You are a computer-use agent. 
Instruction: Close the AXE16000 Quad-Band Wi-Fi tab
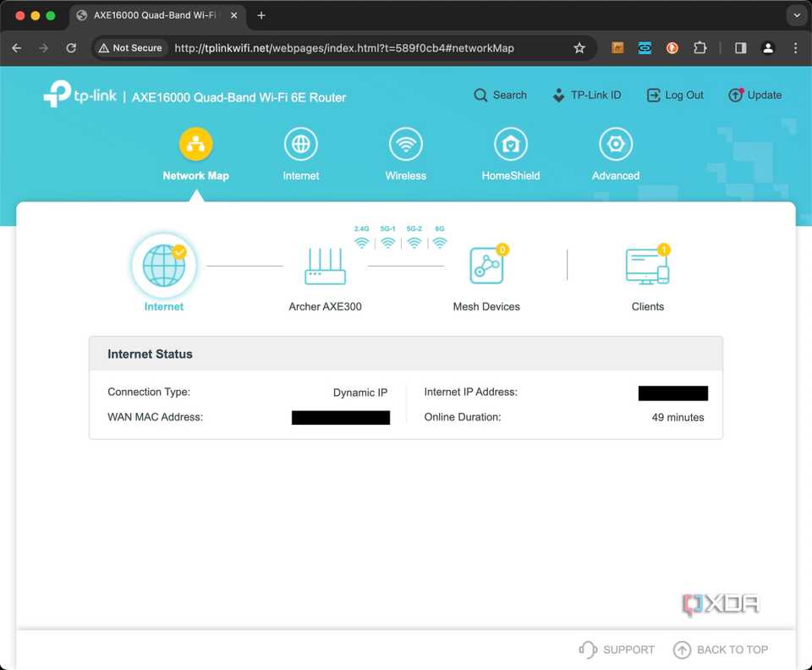point(234,15)
